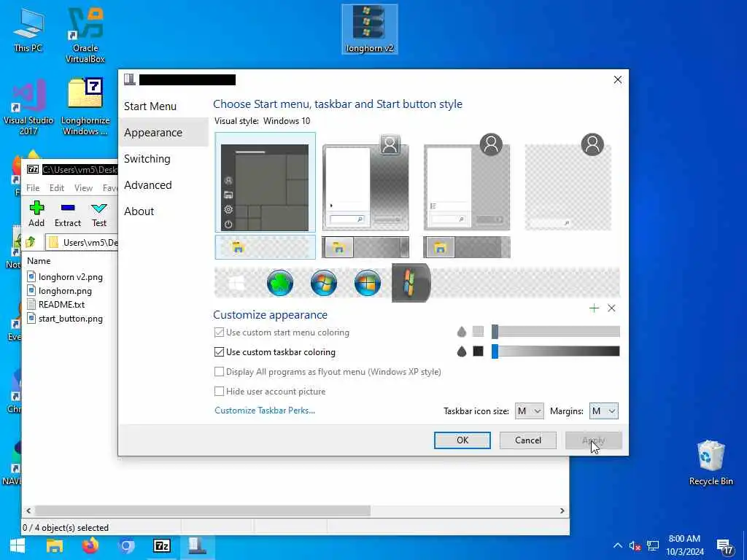Select README.txt in 7-Zip list

click(x=56, y=304)
